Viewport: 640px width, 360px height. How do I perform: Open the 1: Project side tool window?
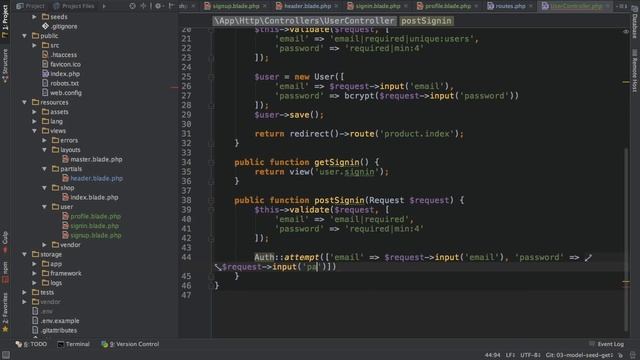tap(5, 21)
